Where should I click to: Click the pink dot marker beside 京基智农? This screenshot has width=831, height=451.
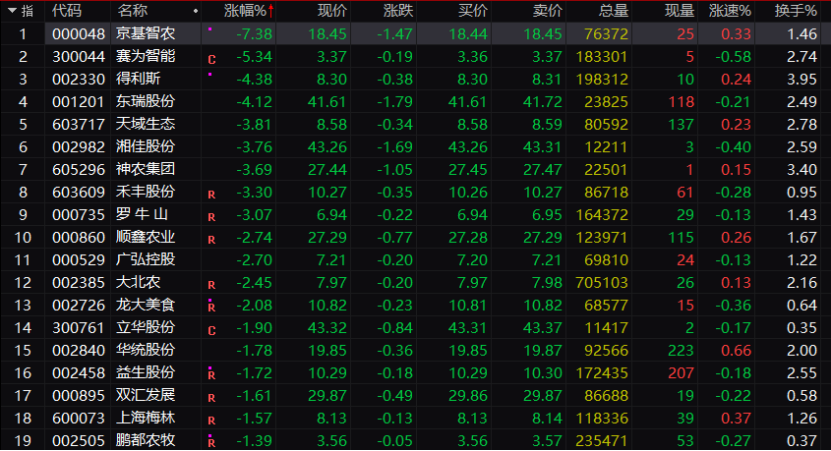tap(210, 29)
